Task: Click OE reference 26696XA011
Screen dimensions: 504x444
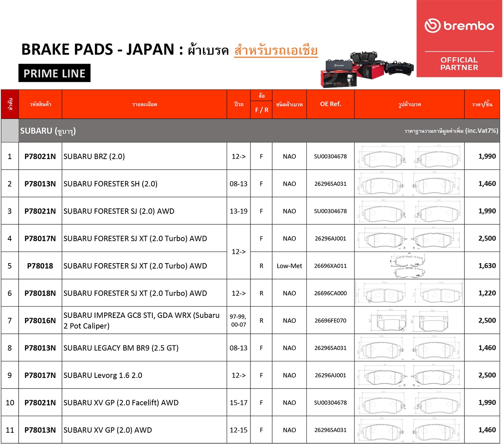Action: coord(330,266)
